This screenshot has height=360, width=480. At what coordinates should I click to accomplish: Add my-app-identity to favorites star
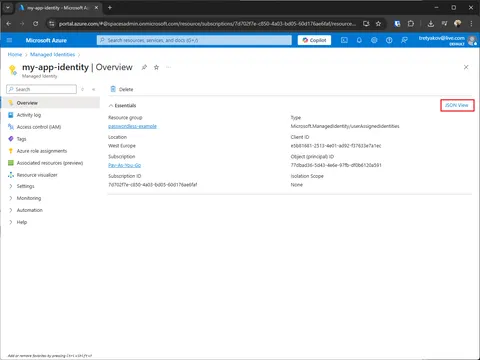tap(156, 67)
